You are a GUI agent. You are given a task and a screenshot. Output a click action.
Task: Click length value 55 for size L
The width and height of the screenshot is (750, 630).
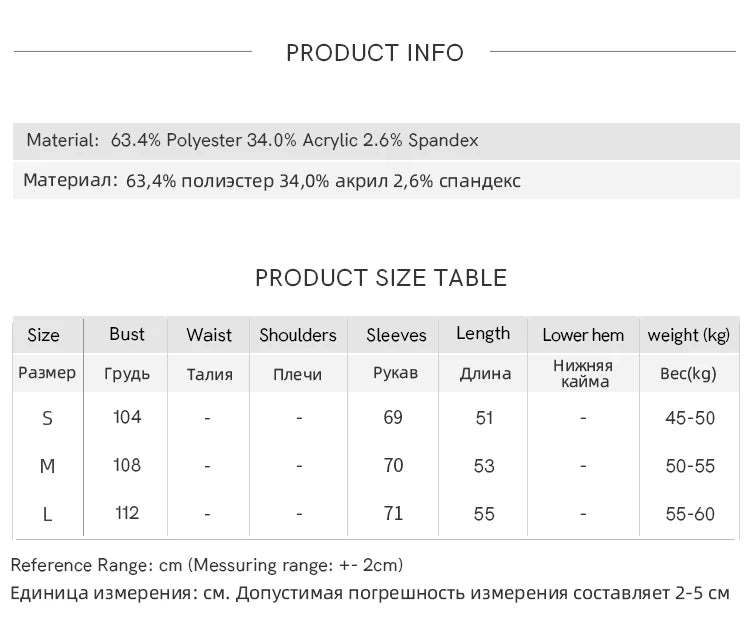tap(484, 514)
